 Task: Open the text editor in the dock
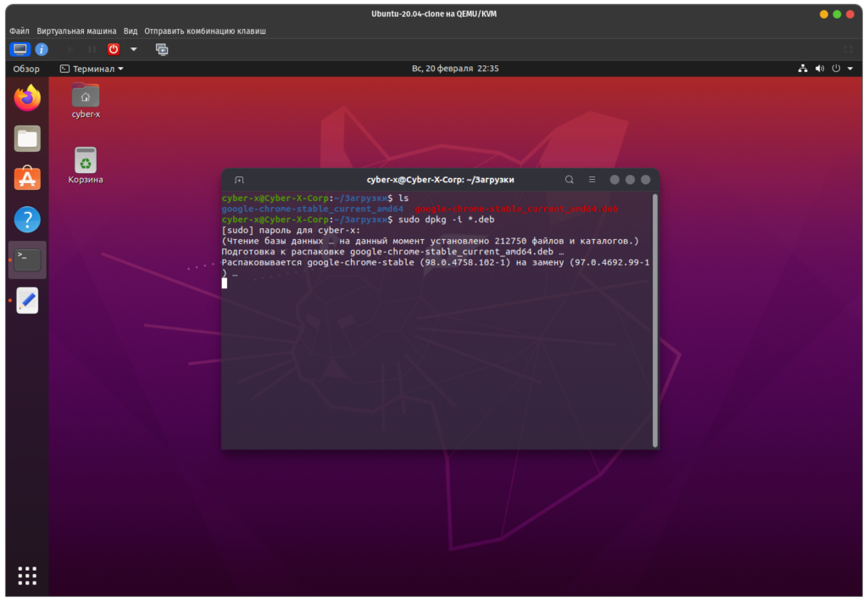tap(27, 300)
